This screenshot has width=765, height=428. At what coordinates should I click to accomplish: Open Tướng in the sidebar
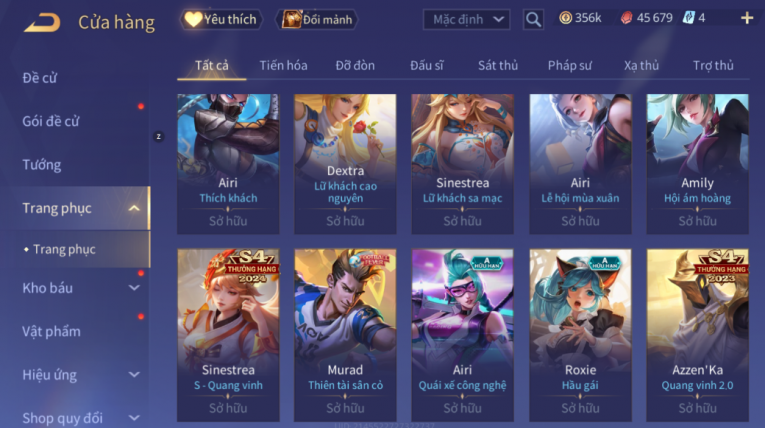point(42,165)
